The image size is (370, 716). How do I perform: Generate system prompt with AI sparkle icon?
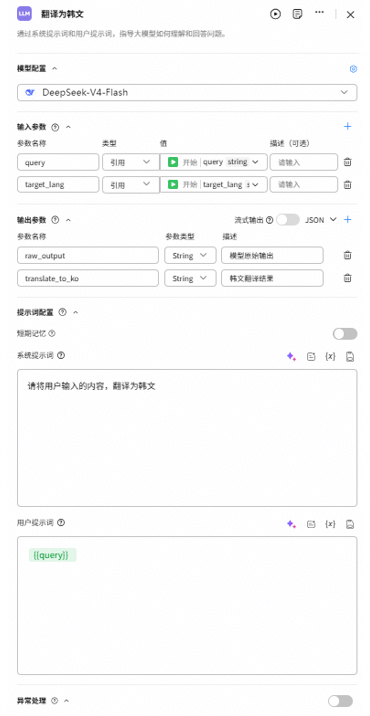pos(291,357)
